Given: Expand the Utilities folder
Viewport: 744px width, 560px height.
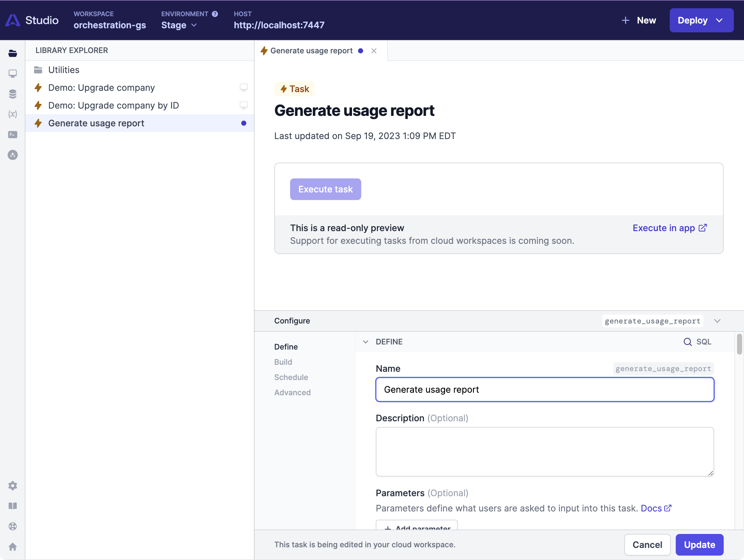Looking at the screenshot, I should coord(140,70).
